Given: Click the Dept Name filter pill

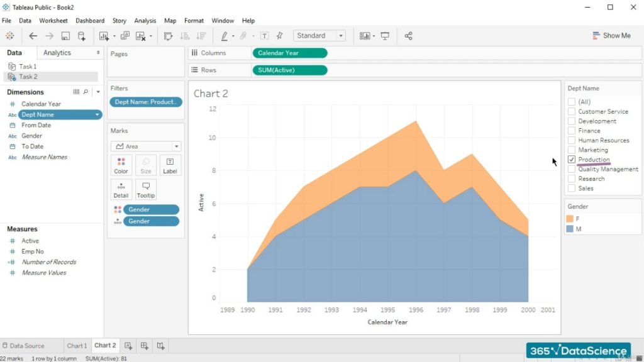Looking at the screenshot, I should tap(146, 102).
